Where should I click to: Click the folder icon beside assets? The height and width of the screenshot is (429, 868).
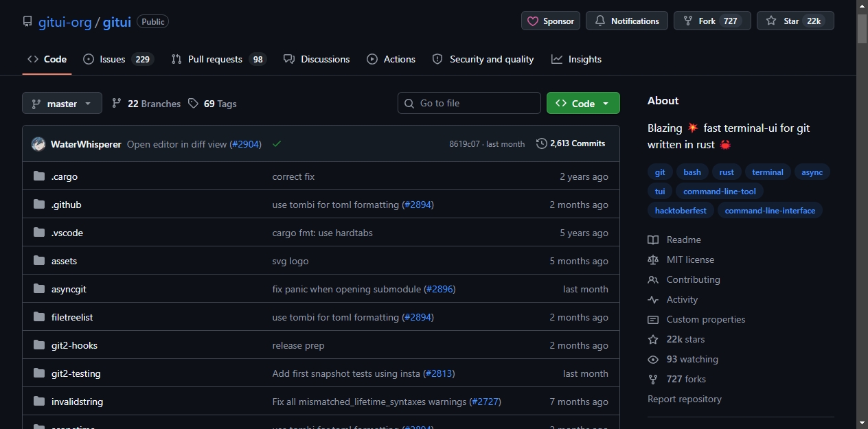point(39,261)
